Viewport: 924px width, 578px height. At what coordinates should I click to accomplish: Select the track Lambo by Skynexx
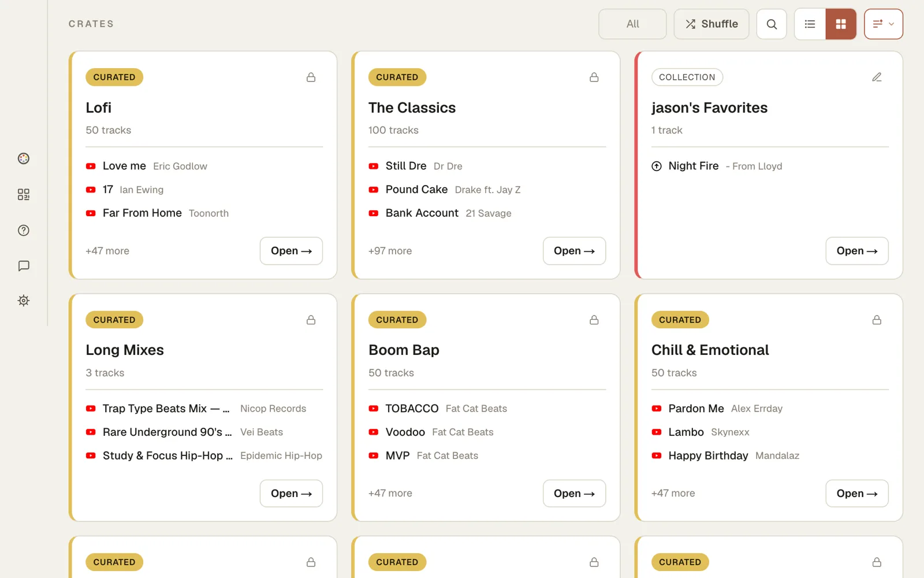tap(686, 432)
